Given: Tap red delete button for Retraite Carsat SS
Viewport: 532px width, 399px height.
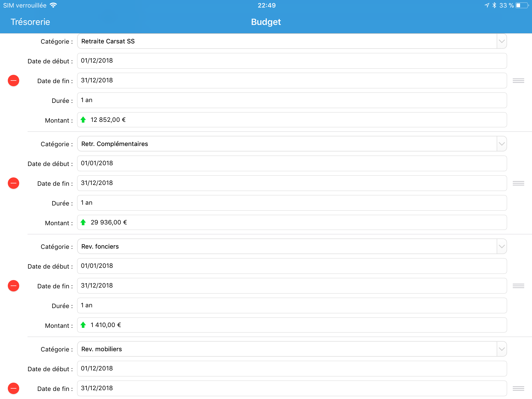Looking at the screenshot, I should tap(14, 81).
